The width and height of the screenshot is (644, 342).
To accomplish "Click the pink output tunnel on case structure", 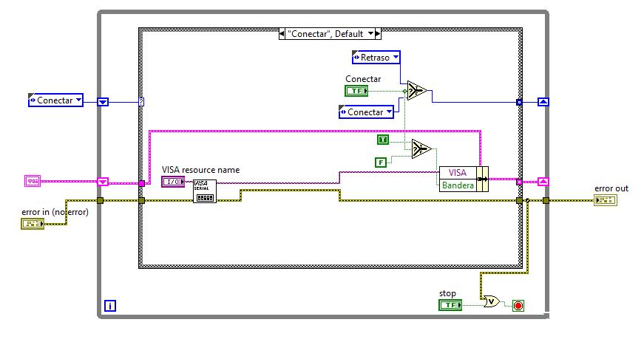I will pos(519,182).
